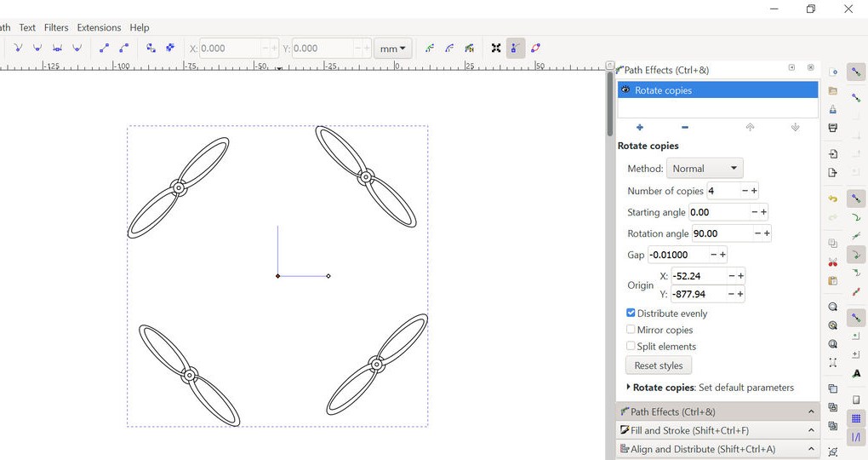
Task: Save the document icon
Action: [832, 110]
